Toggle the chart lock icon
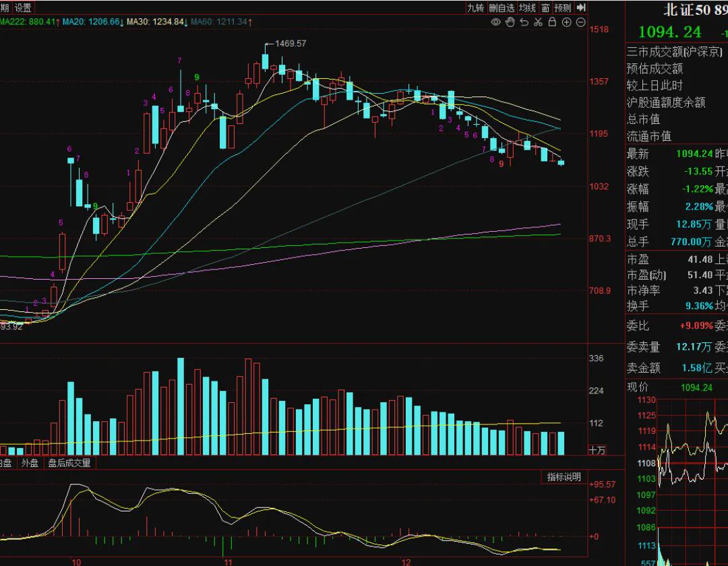Viewport: 728px width, 566px height. point(552,22)
